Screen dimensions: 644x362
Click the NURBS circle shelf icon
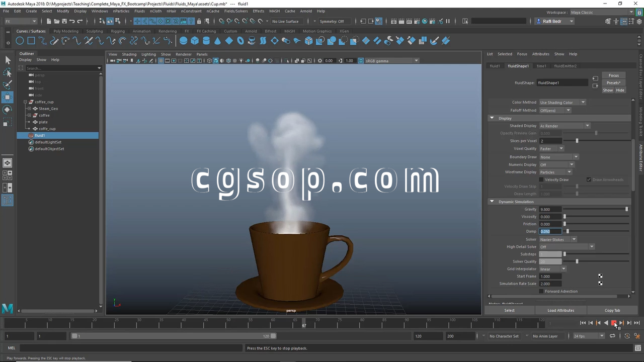click(x=20, y=41)
